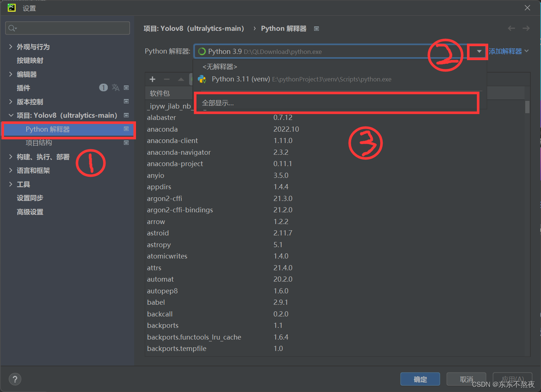Expand the 版本控制 section
This screenshot has height=392, width=541.
(x=11, y=102)
